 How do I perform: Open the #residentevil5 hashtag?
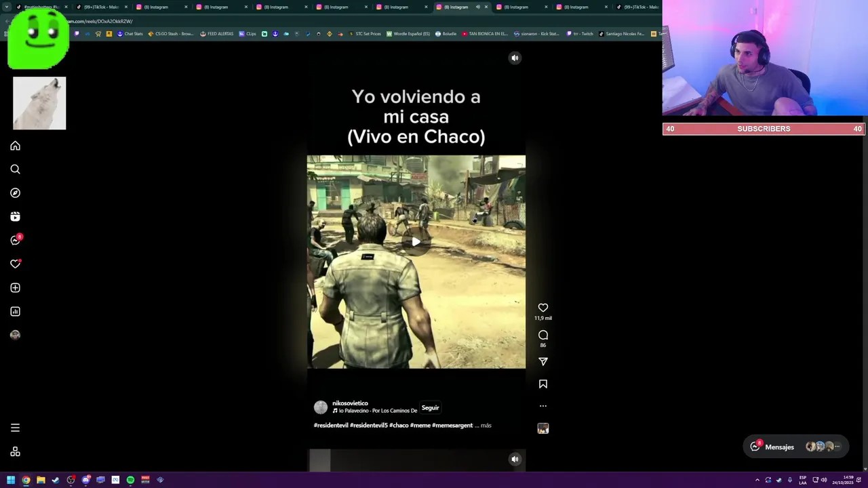(x=369, y=426)
